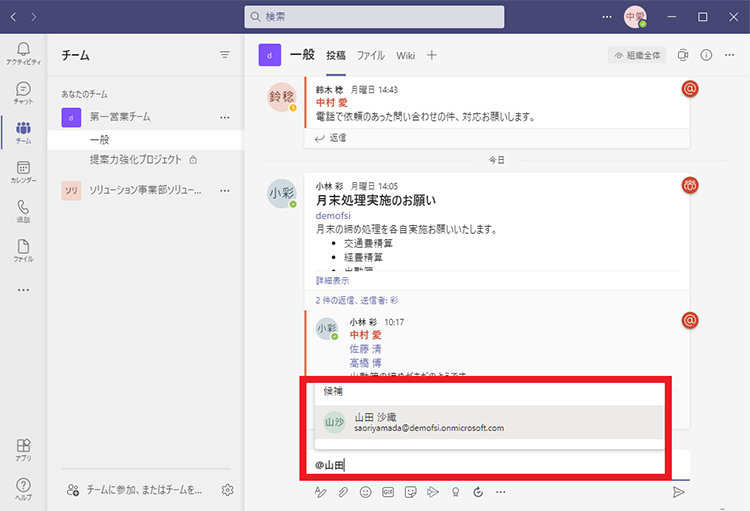
Task: Click the 高橋 博 mention
Action: (x=365, y=363)
